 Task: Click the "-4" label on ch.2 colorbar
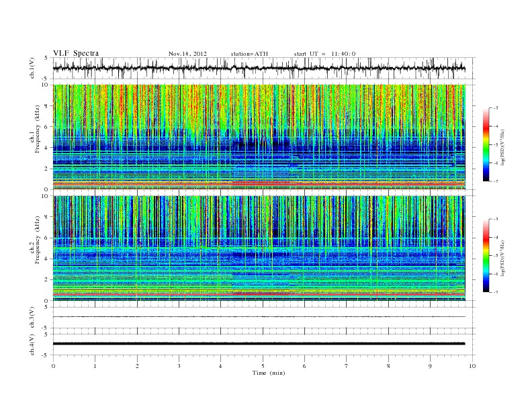496,237
